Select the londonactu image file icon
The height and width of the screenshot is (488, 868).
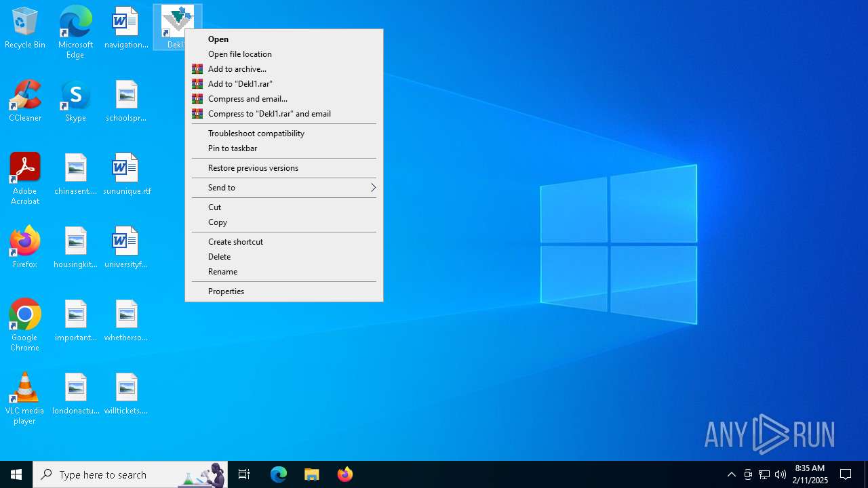75,394
